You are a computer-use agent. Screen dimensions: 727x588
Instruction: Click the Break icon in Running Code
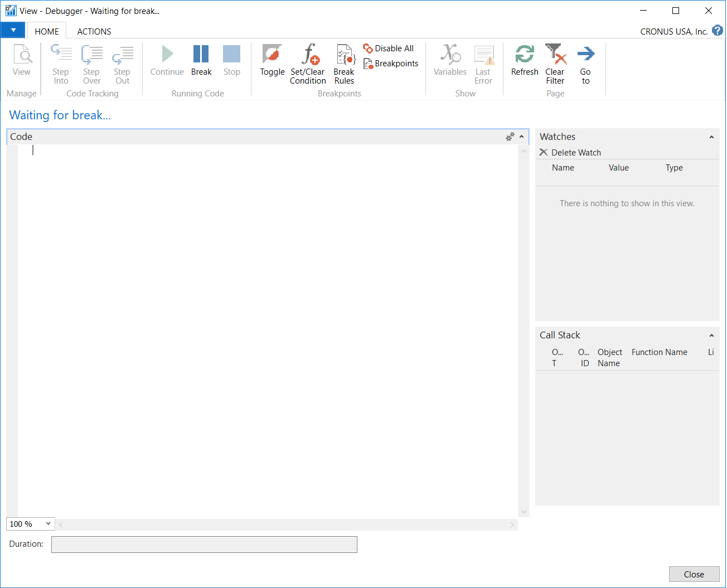201,55
